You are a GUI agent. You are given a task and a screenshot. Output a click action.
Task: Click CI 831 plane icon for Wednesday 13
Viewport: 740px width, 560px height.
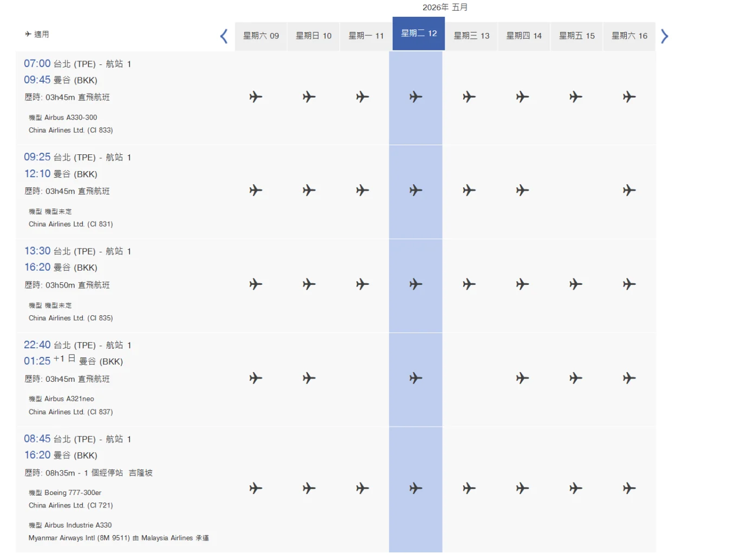469,191
